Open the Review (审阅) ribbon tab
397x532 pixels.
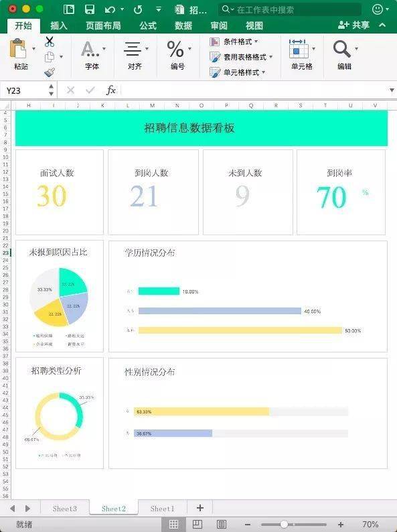pos(219,25)
